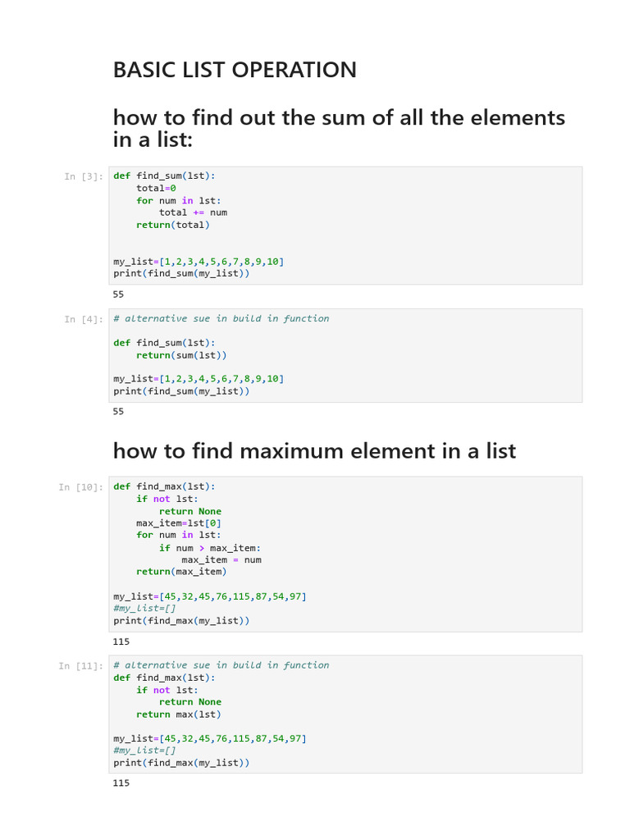Viewport: 630px width, 840px height.
Task: Click the comment line in cell In [4]
Action: point(221,319)
